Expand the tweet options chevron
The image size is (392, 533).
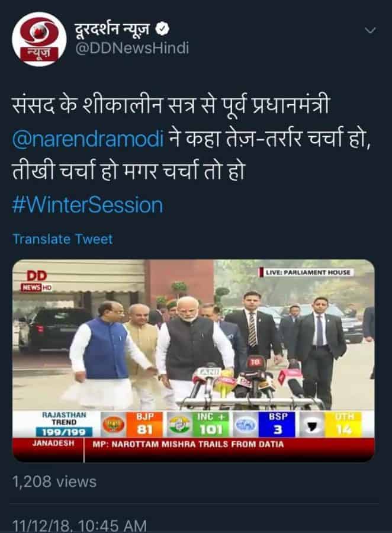pyautogui.click(x=370, y=31)
